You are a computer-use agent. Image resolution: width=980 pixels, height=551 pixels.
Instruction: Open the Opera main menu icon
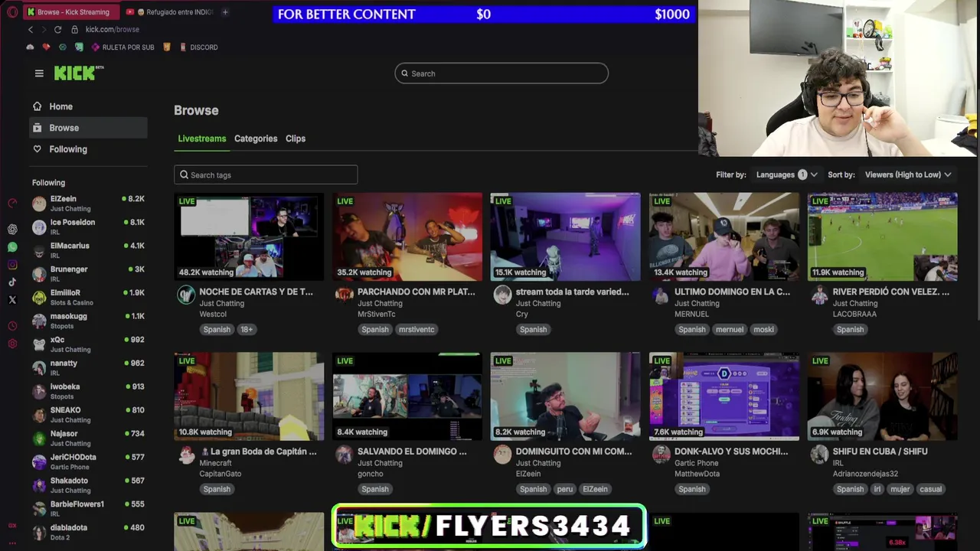[12, 12]
